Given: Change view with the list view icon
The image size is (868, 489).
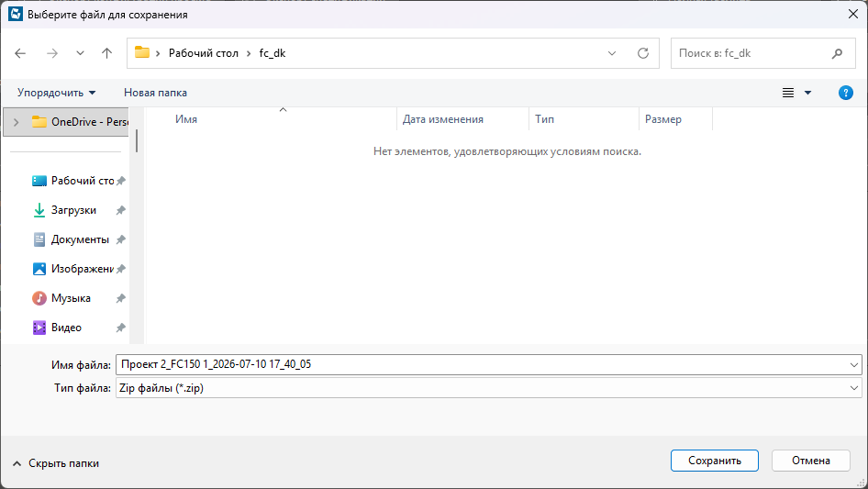Looking at the screenshot, I should [x=788, y=93].
